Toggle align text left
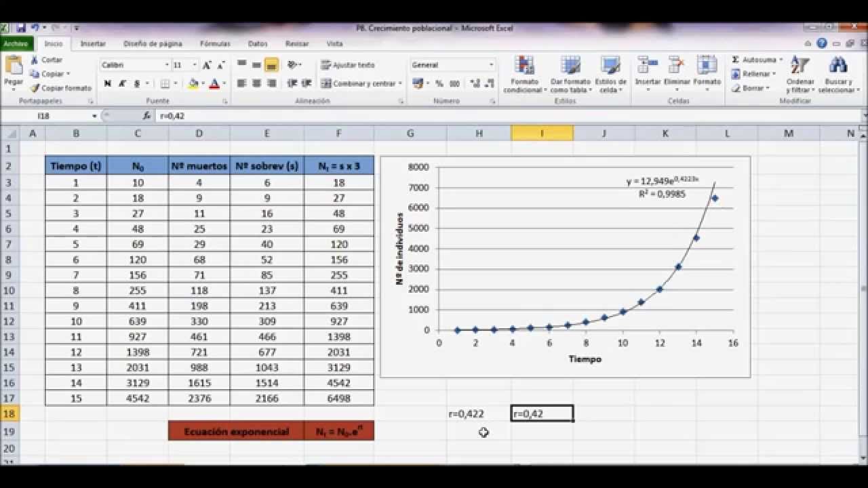868x488 pixels. [242, 83]
